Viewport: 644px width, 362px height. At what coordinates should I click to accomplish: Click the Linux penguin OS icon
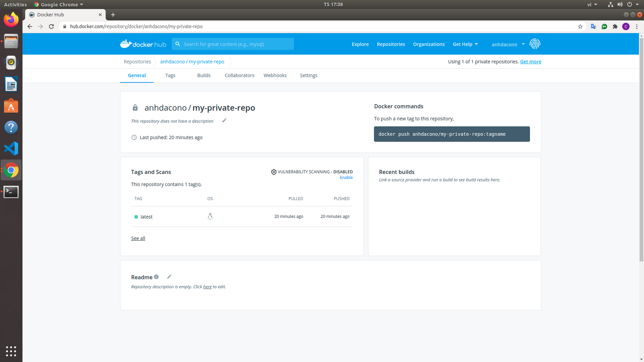pyautogui.click(x=210, y=216)
